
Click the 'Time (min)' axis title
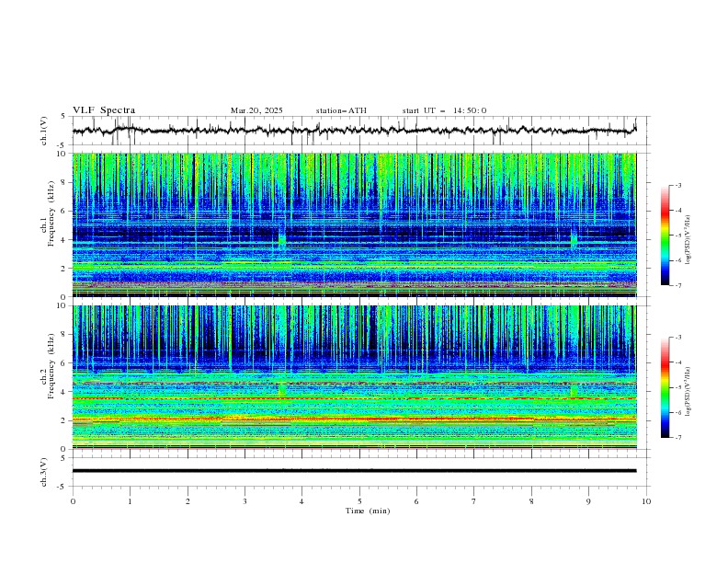tap(368, 511)
